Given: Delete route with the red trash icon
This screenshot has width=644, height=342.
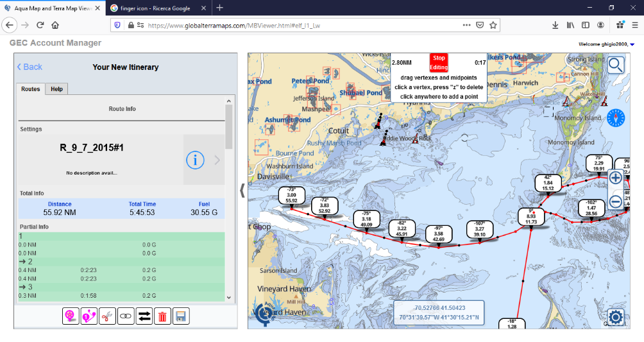Looking at the screenshot, I should pyautogui.click(x=163, y=316).
